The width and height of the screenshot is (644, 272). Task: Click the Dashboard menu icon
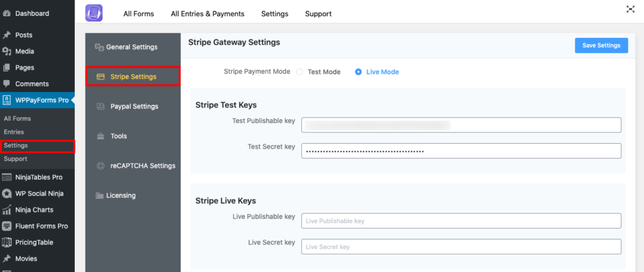(x=7, y=13)
